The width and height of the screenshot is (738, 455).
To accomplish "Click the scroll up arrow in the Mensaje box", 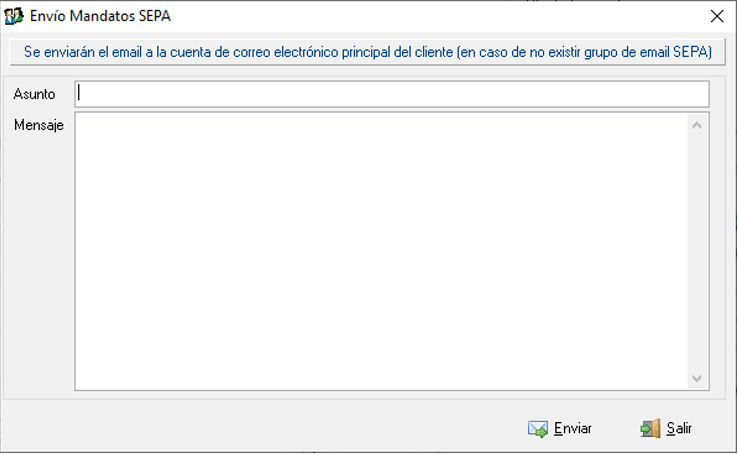I will [697, 125].
